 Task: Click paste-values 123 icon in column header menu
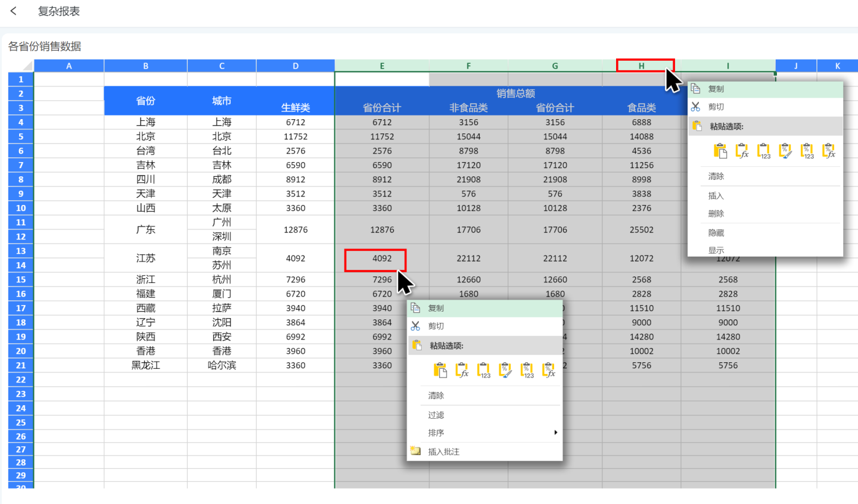point(764,151)
